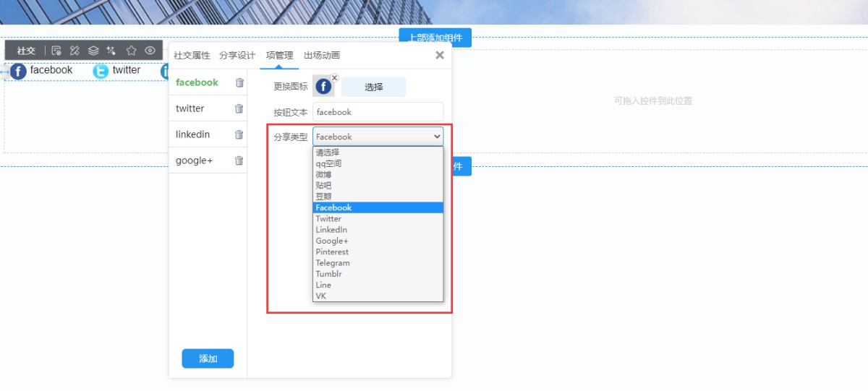
Task: Switch to the 分享设计 tab
Action: [237, 56]
